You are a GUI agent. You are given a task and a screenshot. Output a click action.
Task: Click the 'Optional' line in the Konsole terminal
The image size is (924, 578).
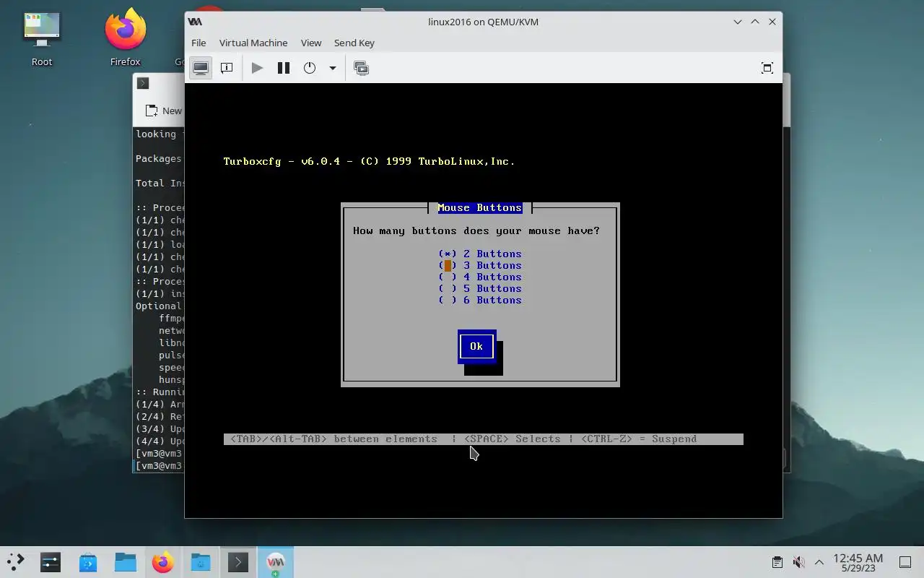point(159,306)
